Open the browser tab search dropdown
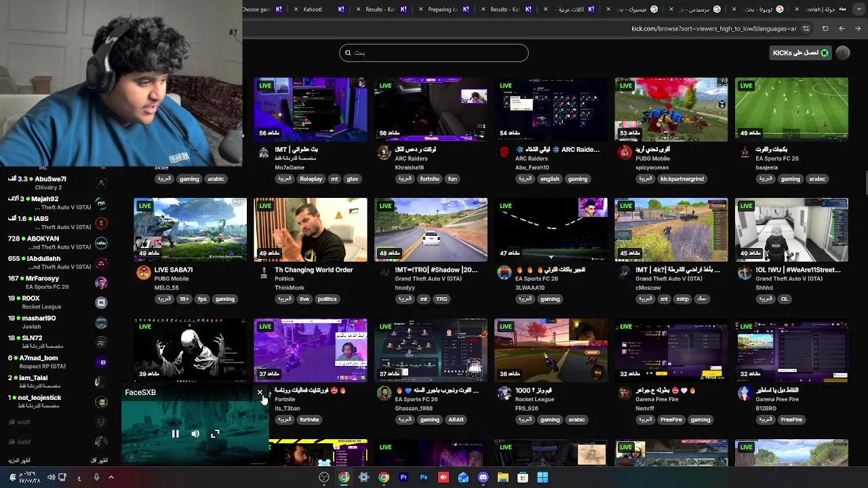Screen dimensions: 868x488 click(859, 9)
